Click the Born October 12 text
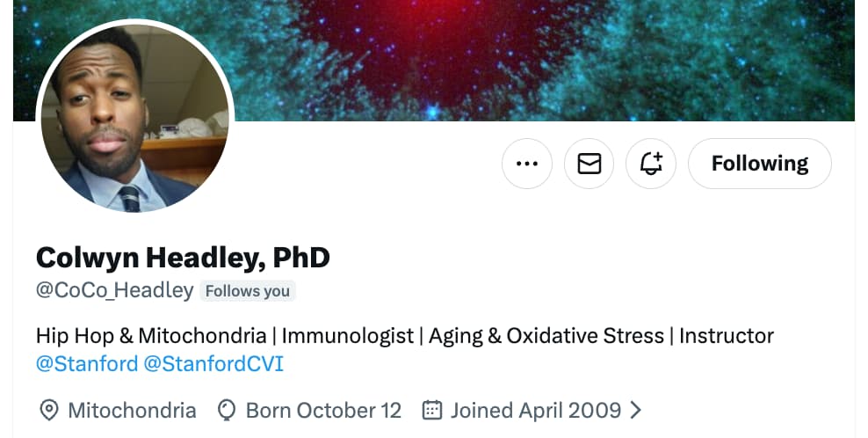The image size is (868, 438). pyautogui.click(x=323, y=410)
